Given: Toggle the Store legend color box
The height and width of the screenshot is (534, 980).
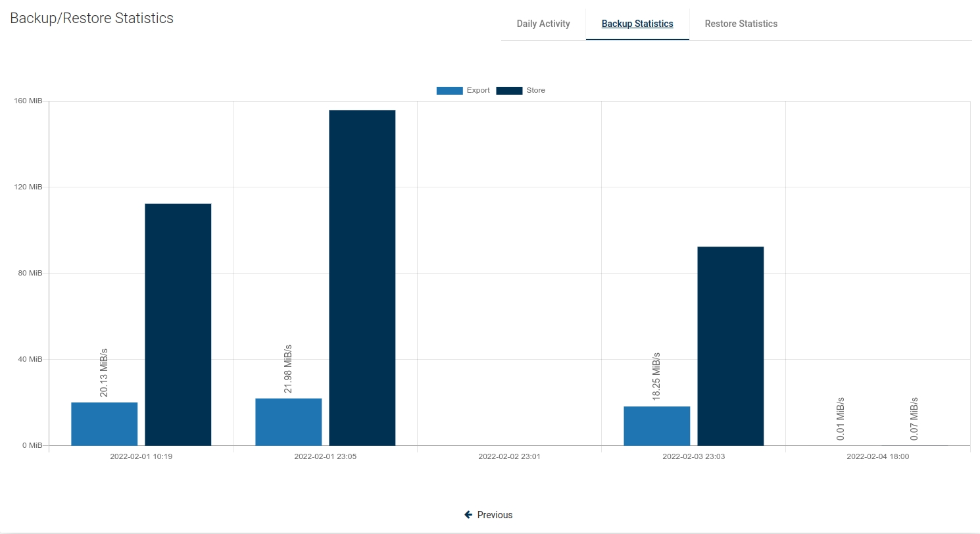Looking at the screenshot, I should (x=509, y=91).
